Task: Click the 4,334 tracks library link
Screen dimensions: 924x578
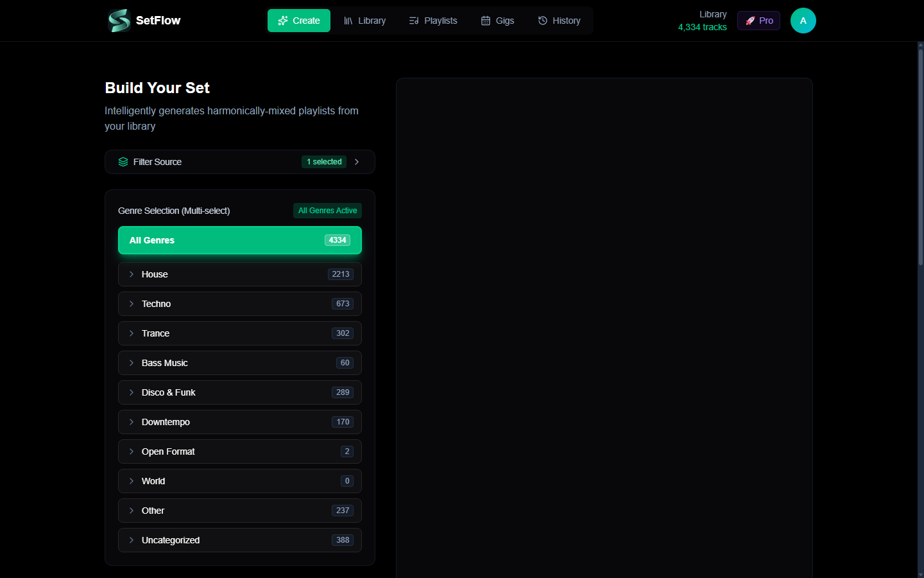Action: coord(702,27)
